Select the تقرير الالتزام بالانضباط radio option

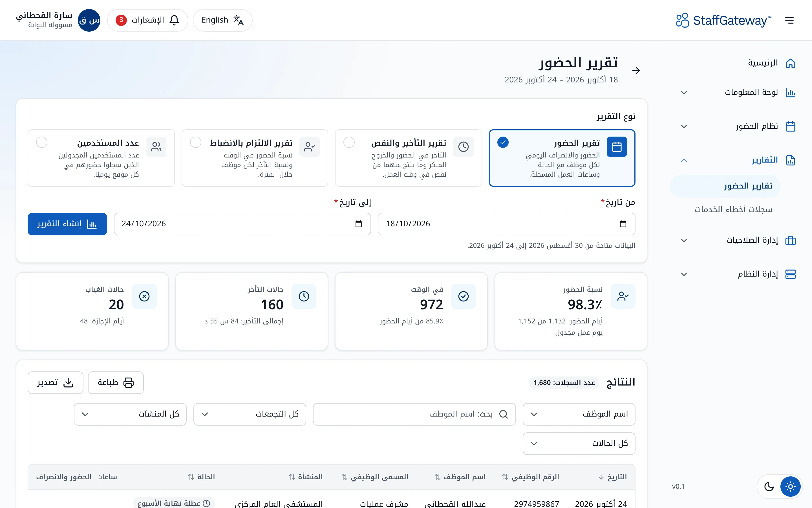click(x=196, y=143)
